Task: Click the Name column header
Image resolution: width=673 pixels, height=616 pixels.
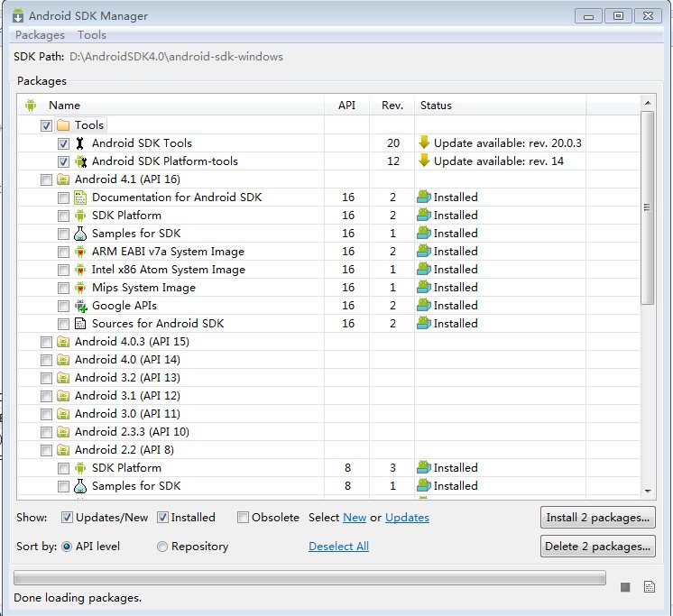Action: [x=171, y=106]
